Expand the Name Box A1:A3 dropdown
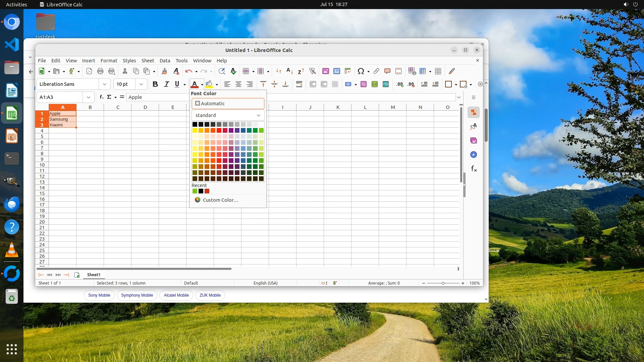Image resolution: width=644 pixels, height=362 pixels. click(89, 97)
